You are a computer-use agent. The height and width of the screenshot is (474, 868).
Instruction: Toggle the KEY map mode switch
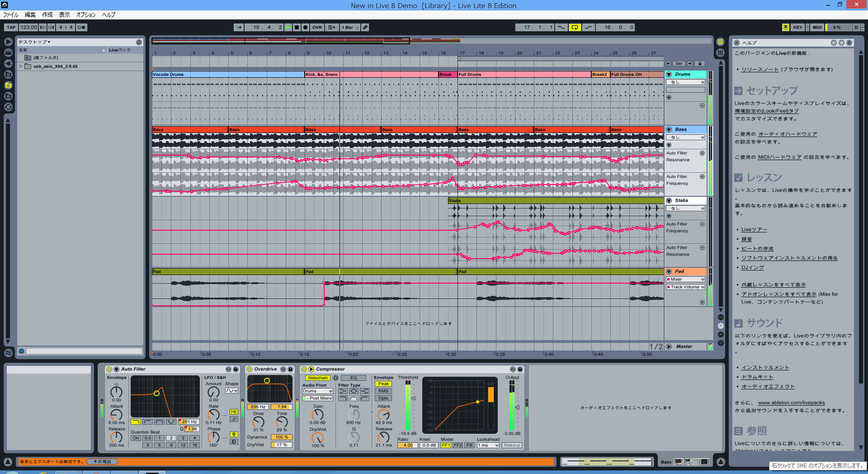point(798,28)
